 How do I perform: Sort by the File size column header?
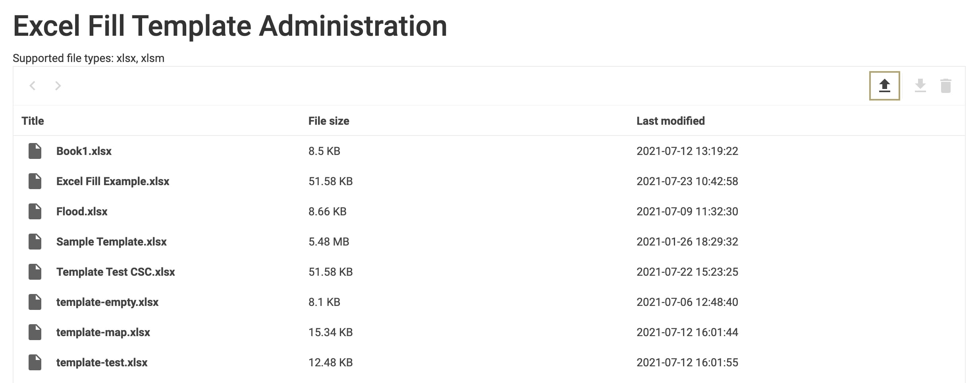click(x=329, y=121)
